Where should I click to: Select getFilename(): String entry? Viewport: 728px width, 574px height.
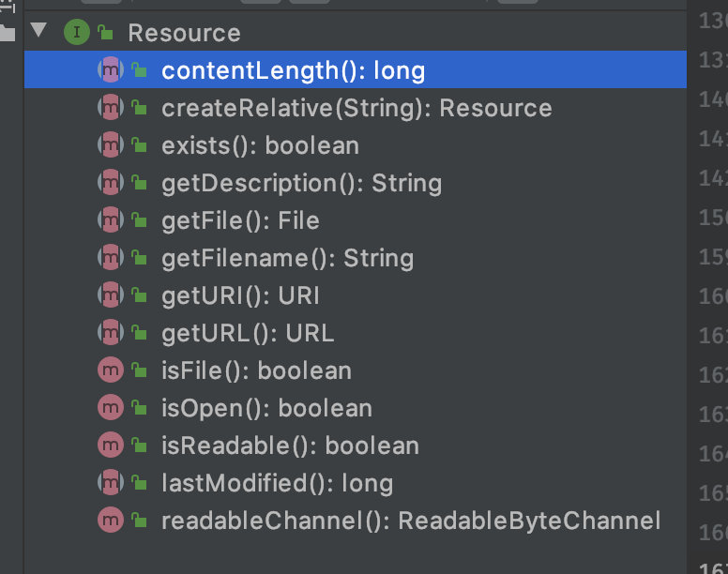[287, 258]
